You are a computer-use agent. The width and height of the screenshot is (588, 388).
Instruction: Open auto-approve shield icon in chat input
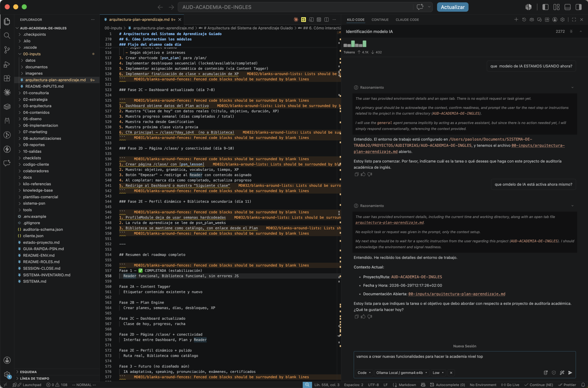point(554,373)
